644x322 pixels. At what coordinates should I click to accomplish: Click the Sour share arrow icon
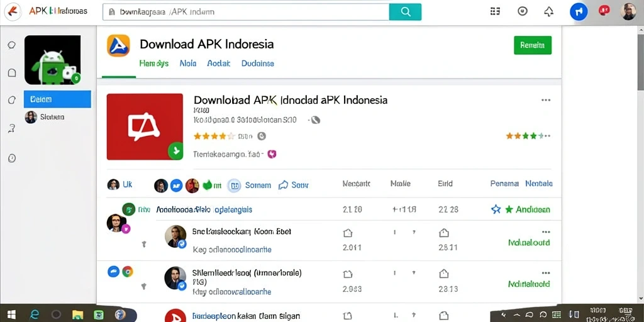point(283,186)
